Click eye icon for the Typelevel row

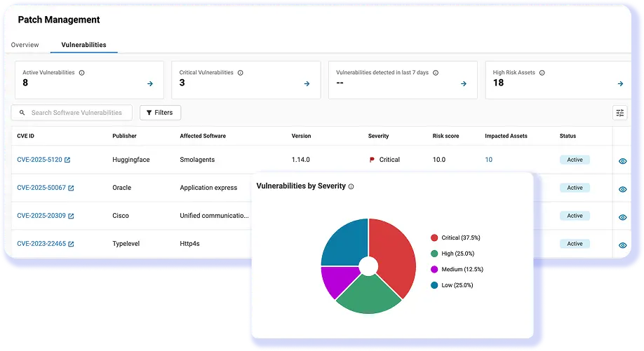click(622, 245)
